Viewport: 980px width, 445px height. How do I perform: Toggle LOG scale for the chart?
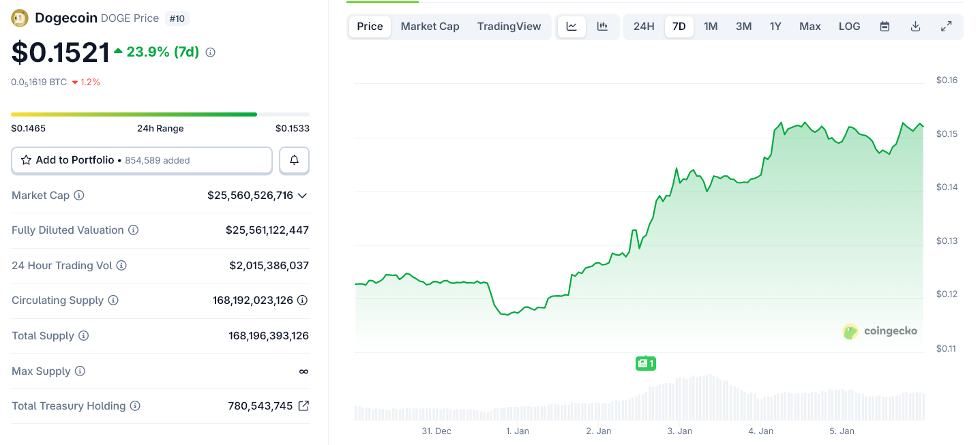point(849,26)
